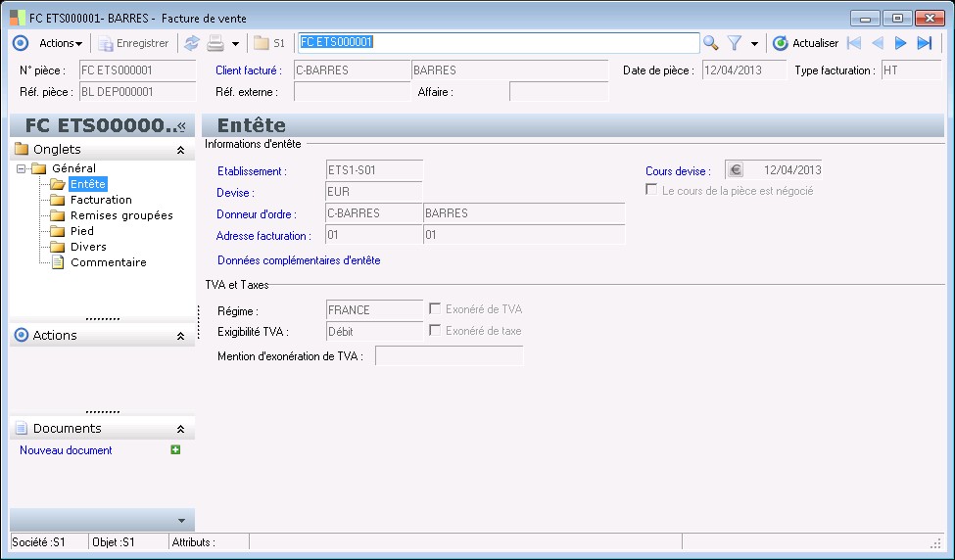Click the search field containing FC ETS000001
955x560 pixels.
click(499, 43)
